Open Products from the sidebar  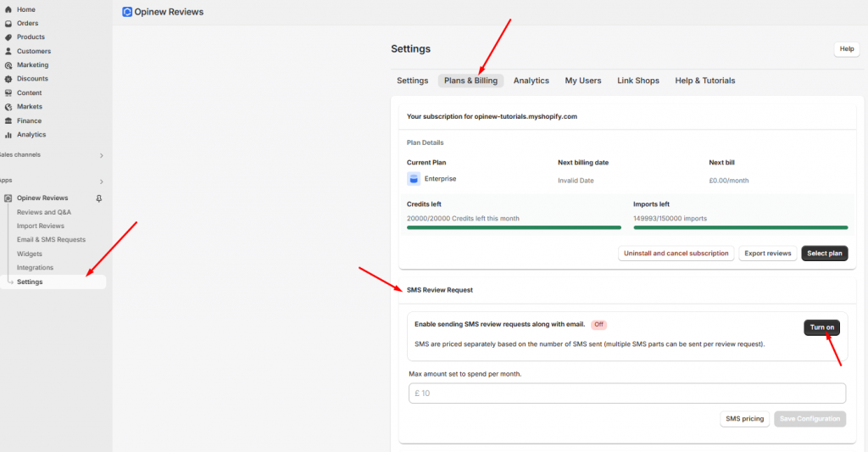(31, 37)
